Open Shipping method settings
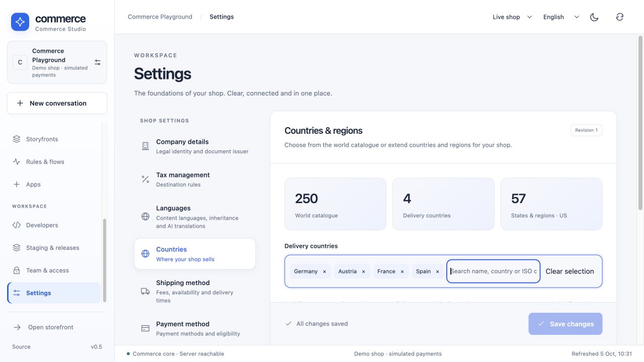This screenshot has height=362, width=644. (x=195, y=291)
